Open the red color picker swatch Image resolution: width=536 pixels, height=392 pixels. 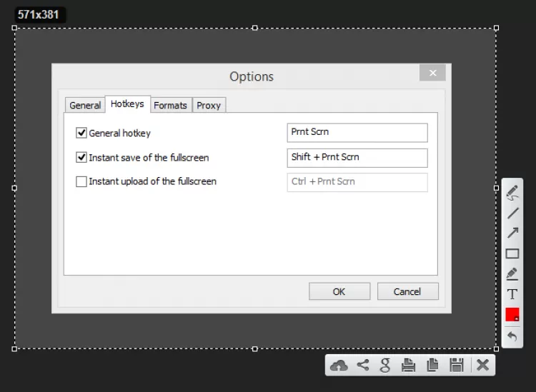(x=512, y=314)
